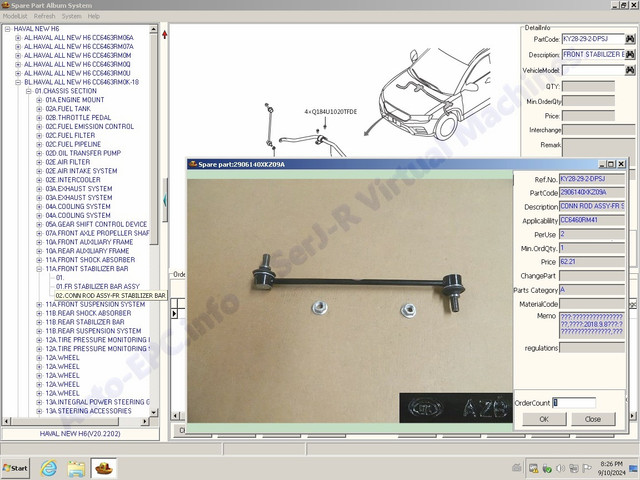The width and height of the screenshot is (640, 480).
Task: Click Close in the Spare part dialog
Action: (593, 419)
